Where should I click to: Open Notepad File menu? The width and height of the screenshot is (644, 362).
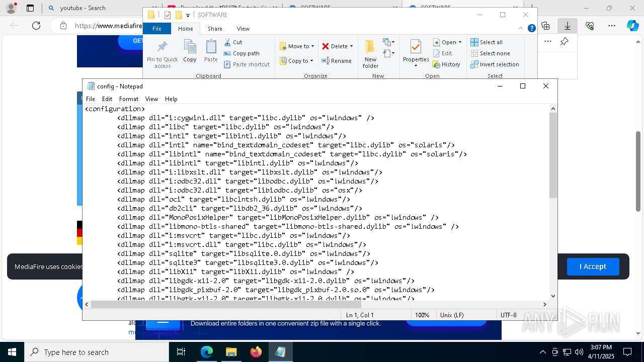(x=91, y=99)
